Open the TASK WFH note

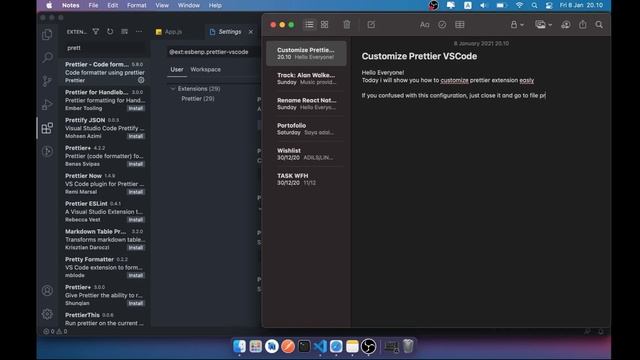coord(306,179)
